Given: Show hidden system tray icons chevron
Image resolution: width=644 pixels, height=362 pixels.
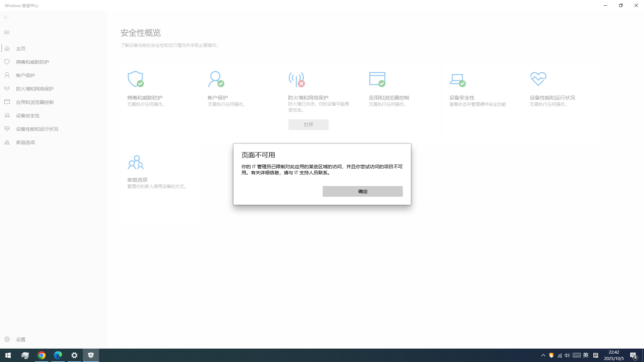Looking at the screenshot, I should 543,355.
